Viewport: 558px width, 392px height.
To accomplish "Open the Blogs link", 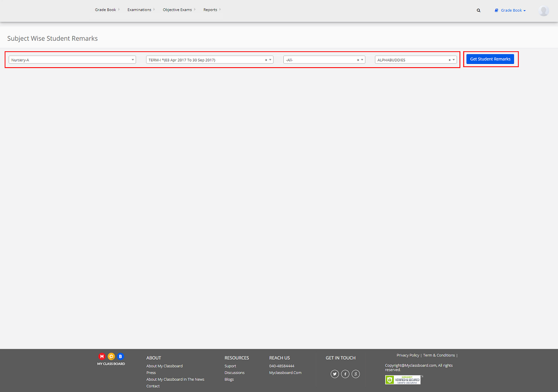I will point(229,379).
